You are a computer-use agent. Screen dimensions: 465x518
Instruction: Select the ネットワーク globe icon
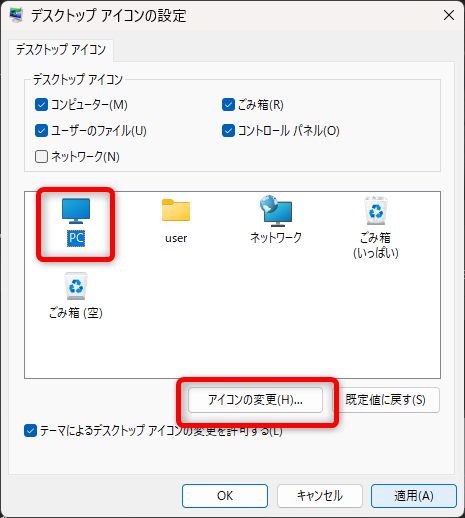276,210
